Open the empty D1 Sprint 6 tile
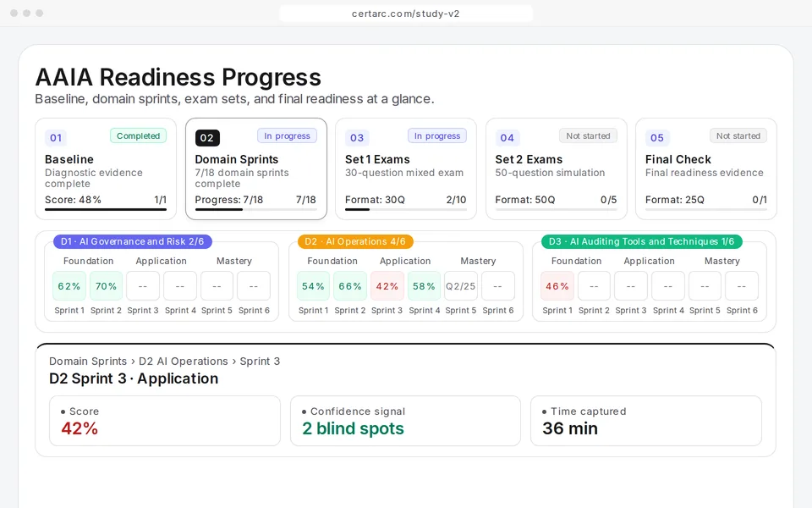 pyautogui.click(x=254, y=286)
